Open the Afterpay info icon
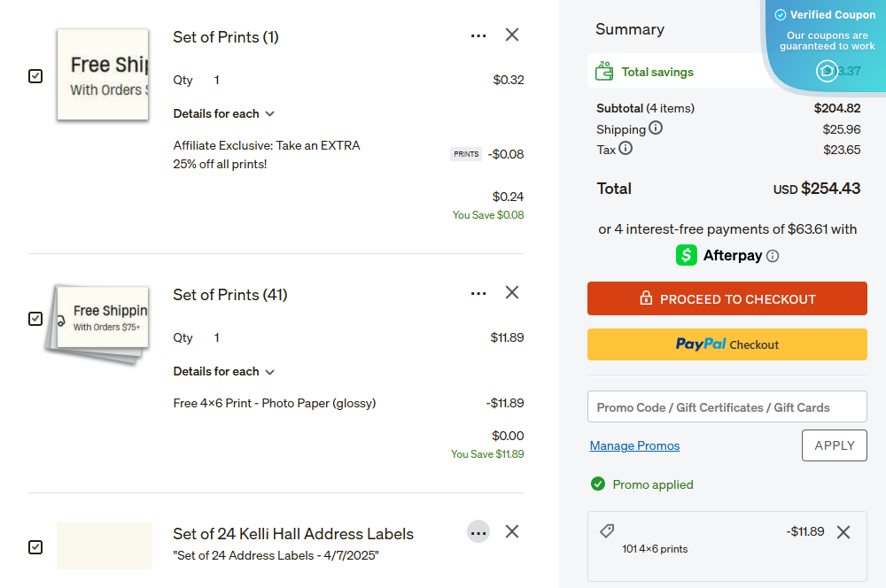Image resolution: width=886 pixels, height=588 pixels. [x=773, y=255]
